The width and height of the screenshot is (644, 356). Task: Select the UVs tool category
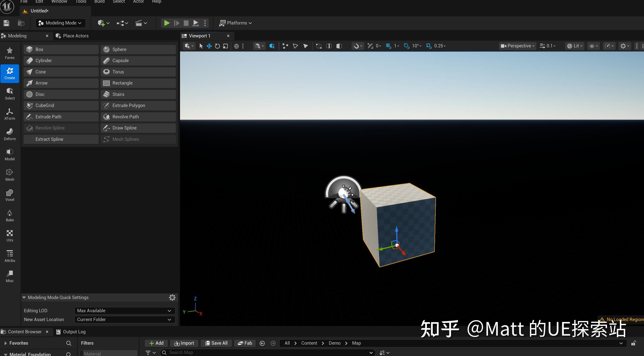point(10,235)
